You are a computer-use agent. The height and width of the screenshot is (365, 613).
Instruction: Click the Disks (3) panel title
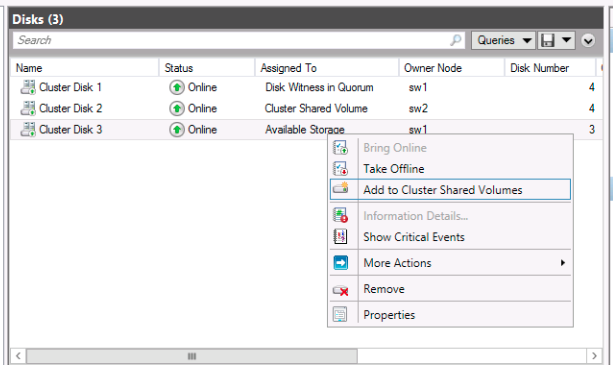38,19
